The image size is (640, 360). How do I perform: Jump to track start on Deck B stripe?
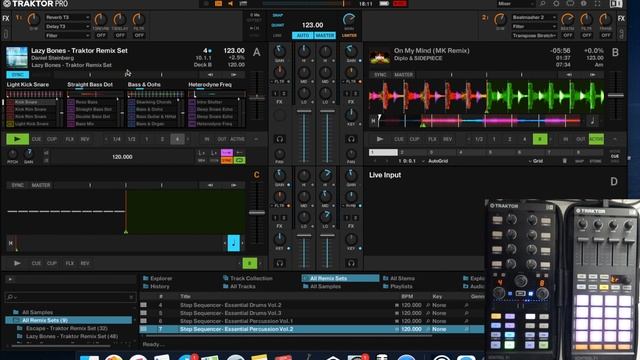click(373, 121)
